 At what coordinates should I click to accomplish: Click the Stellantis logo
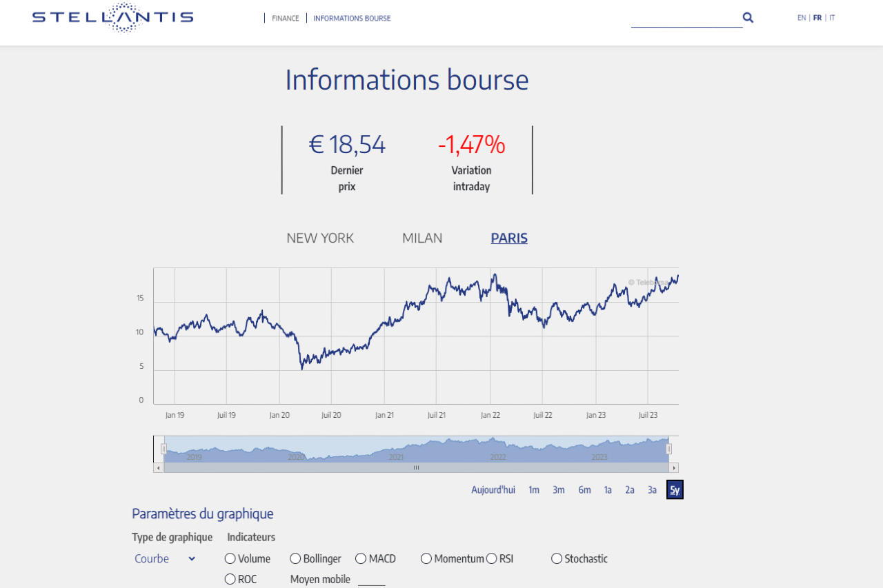[x=112, y=18]
